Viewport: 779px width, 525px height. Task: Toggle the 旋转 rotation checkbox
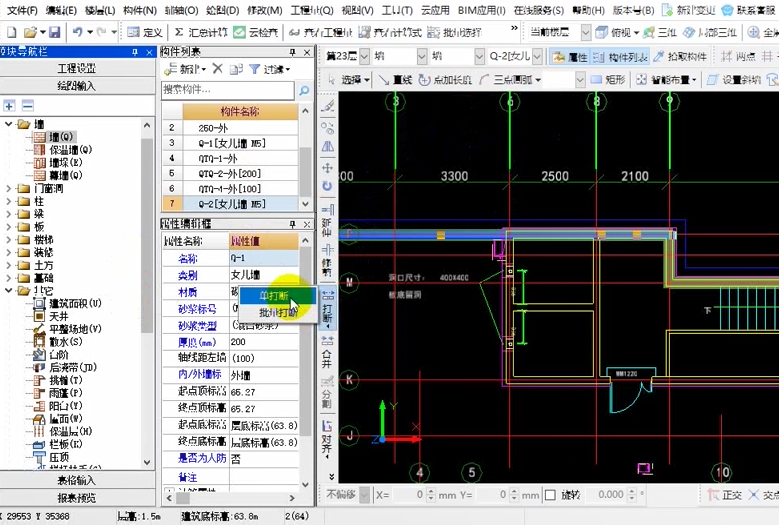pos(550,495)
